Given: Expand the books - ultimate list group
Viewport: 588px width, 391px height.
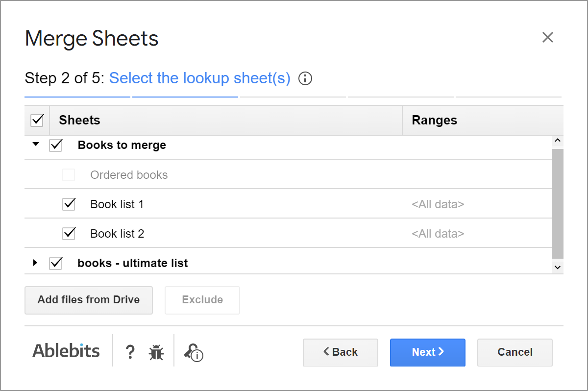Looking at the screenshot, I should (35, 262).
